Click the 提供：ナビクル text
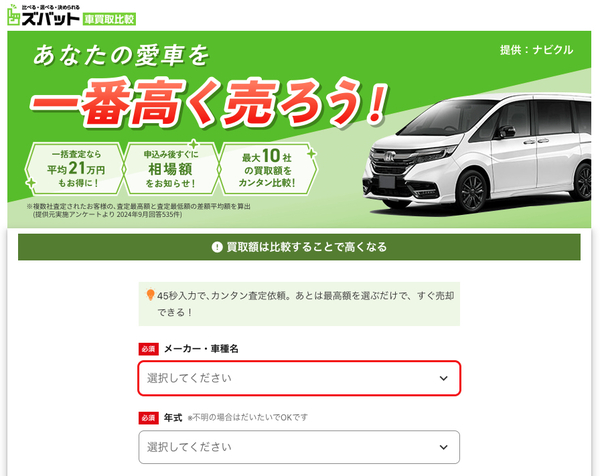 pyautogui.click(x=536, y=50)
